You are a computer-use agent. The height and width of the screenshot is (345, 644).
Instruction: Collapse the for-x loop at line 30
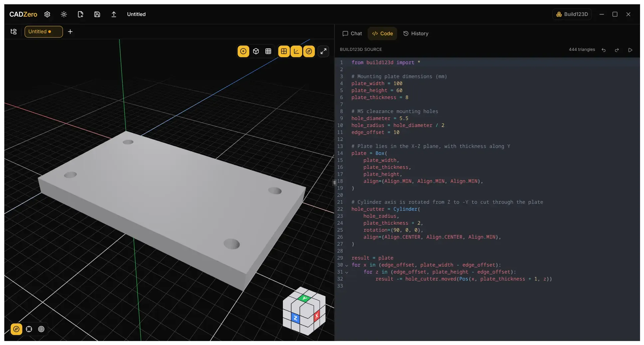[346, 265]
